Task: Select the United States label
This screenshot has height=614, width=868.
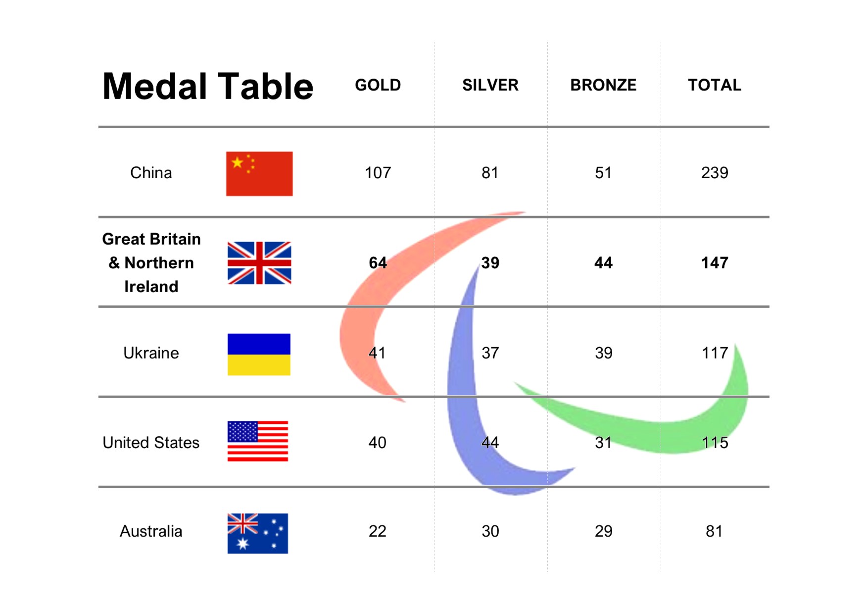Action: pyautogui.click(x=151, y=443)
